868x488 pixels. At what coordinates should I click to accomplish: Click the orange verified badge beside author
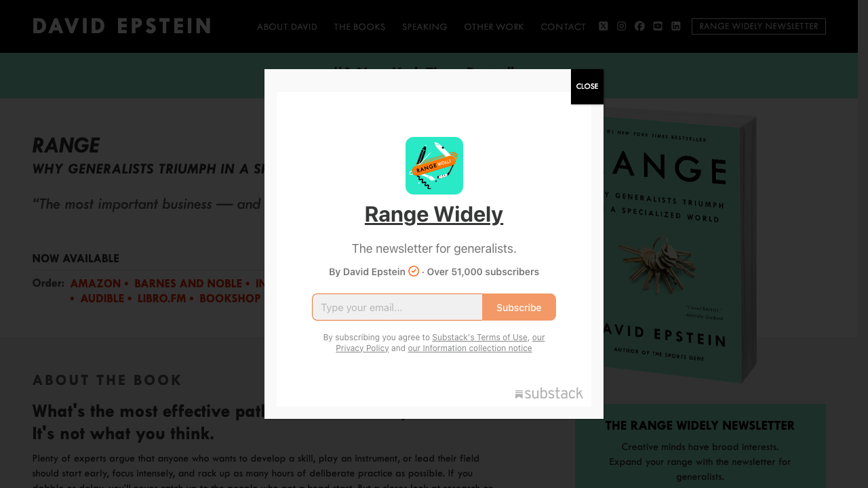tap(414, 271)
